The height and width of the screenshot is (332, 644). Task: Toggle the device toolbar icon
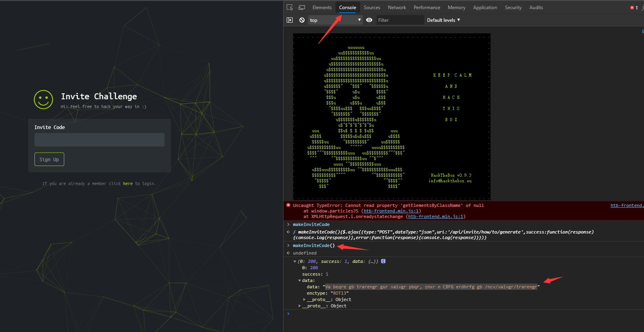pos(302,8)
